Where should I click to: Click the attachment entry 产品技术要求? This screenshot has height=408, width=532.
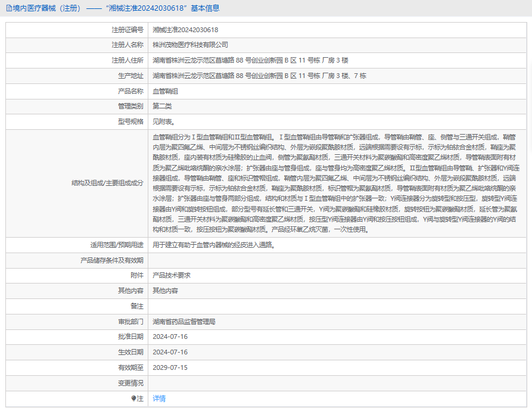(172, 275)
